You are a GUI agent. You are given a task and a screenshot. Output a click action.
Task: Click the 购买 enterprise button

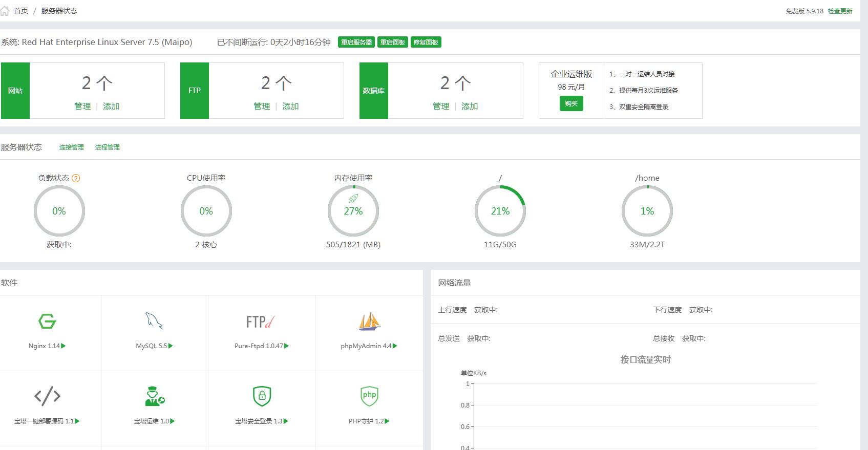pos(571,103)
